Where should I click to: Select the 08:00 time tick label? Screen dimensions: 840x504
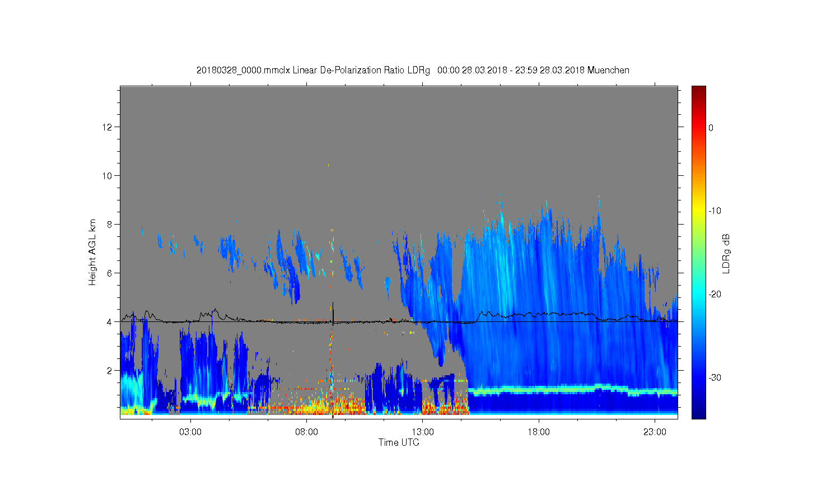click(x=307, y=432)
